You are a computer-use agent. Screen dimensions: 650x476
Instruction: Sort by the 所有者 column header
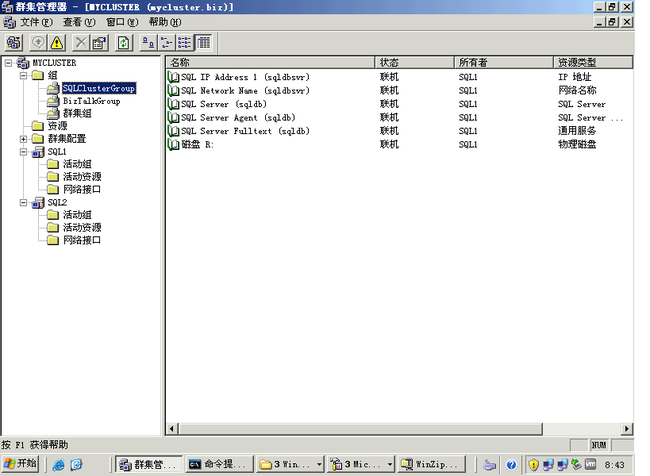(504, 62)
